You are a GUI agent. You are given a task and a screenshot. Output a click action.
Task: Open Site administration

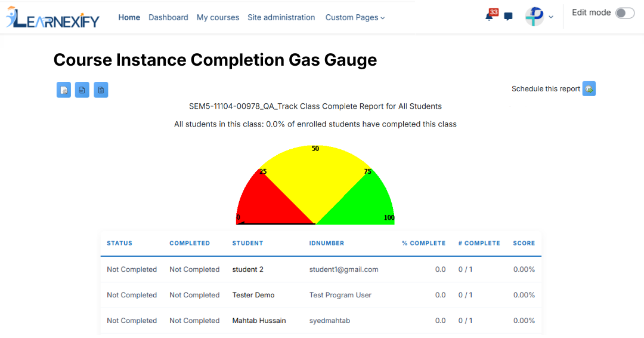281,17
